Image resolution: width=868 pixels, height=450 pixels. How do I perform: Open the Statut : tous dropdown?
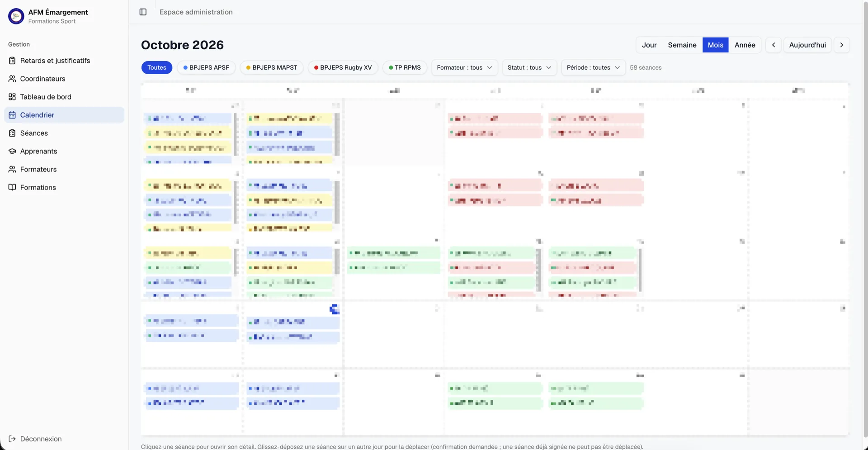(529, 67)
